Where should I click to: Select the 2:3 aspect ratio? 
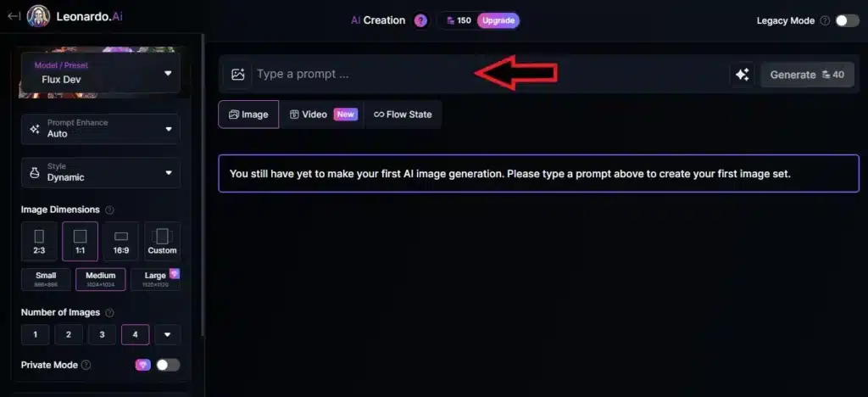(x=39, y=242)
